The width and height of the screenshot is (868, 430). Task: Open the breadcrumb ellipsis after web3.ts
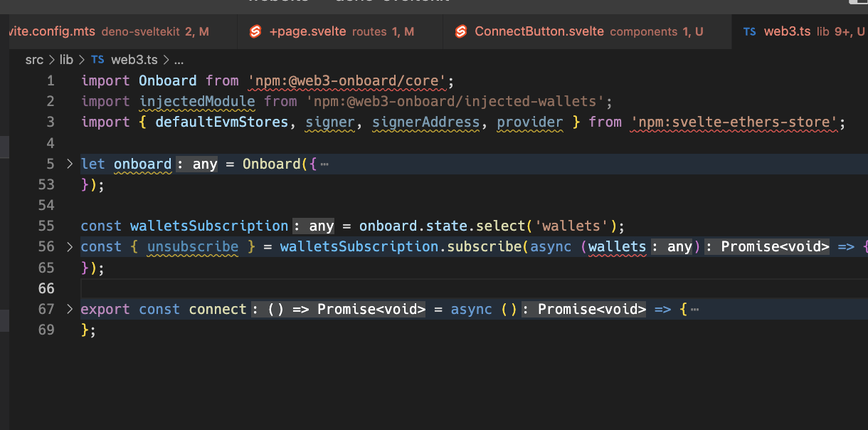tap(179, 60)
